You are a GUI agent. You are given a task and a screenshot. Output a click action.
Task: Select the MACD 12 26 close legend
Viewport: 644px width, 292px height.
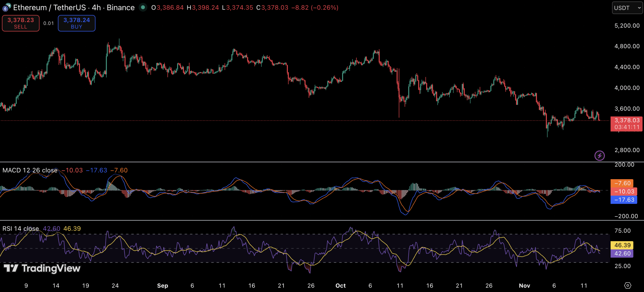[30, 170]
